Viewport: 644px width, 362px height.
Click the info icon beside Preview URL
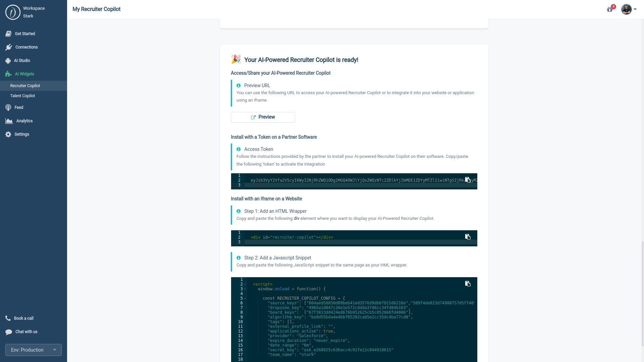(x=238, y=85)
